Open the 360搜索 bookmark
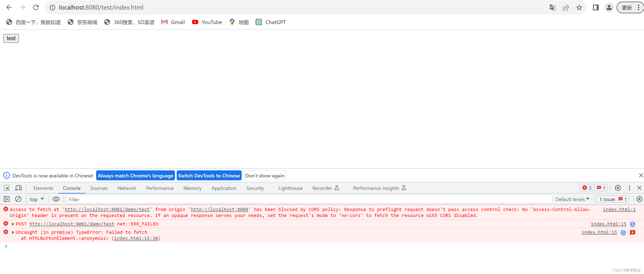Viewport: 644px width, 274px height. pyautogui.click(x=130, y=22)
